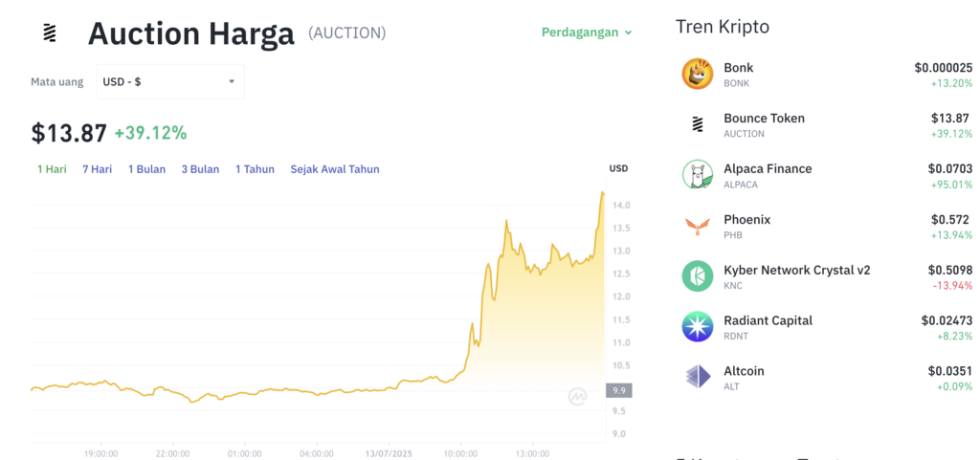Click the CoinMarketCap watermark on the chart
Screen dimensions: 980x460
(x=577, y=396)
